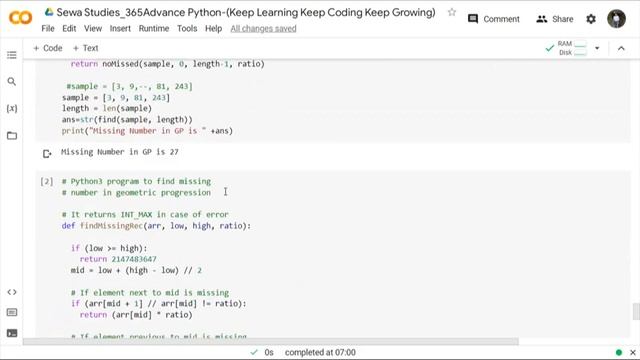This screenshot has height=360, width=640.
Task: Add a new Code cell
Action: coord(48,48)
